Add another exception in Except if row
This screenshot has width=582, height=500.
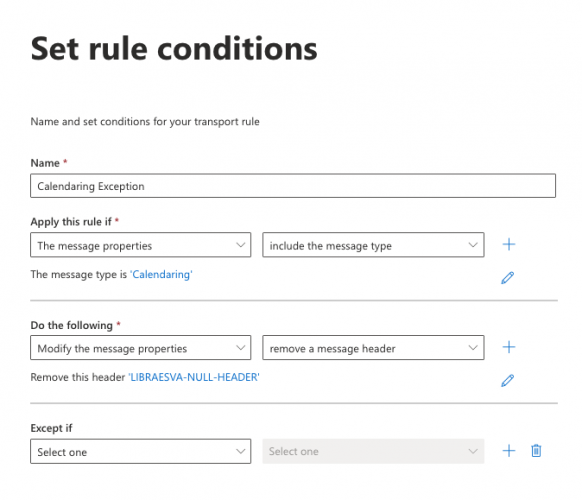[x=509, y=451]
